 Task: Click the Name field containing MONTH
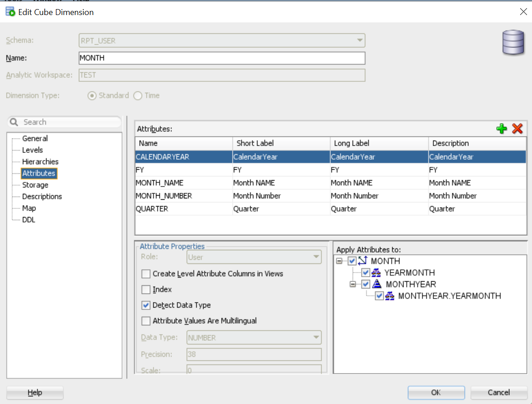(x=222, y=58)
